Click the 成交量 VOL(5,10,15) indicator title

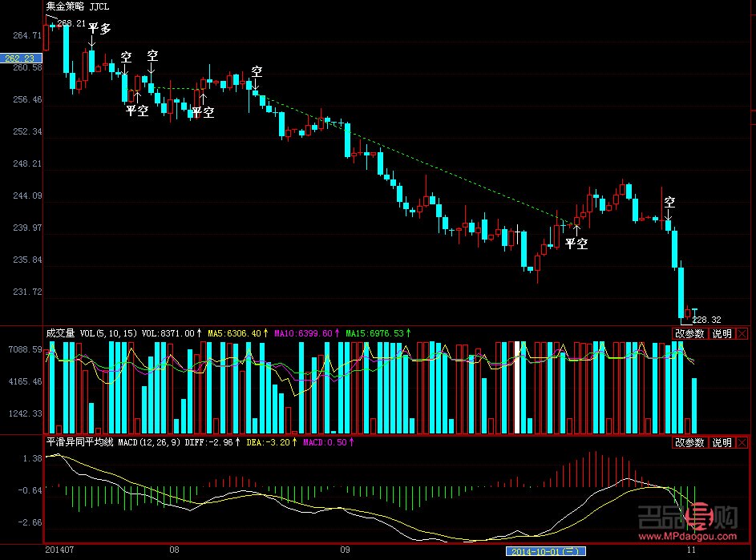coord(91,333)
